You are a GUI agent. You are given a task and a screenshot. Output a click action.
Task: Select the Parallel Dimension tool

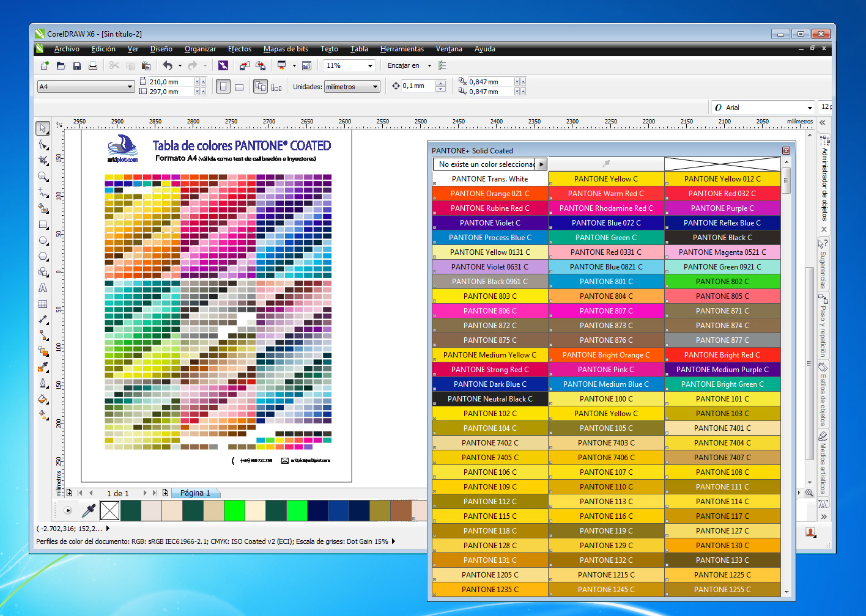(43, 320)
